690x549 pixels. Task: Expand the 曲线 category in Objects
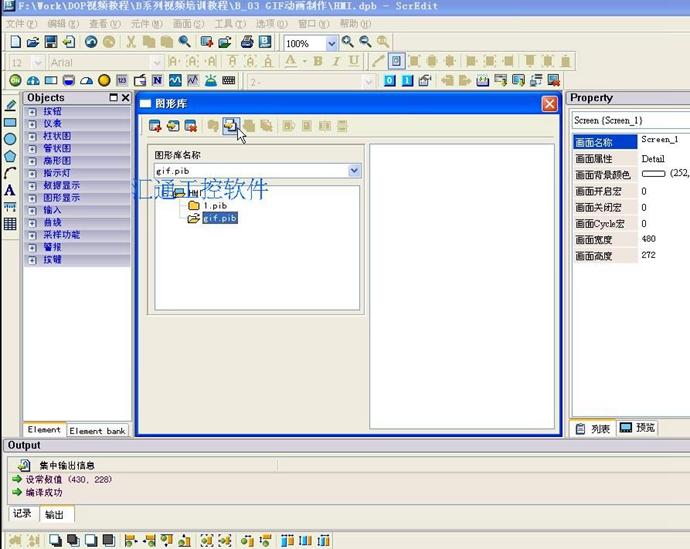pyautogui.click(x=32, y=223)
